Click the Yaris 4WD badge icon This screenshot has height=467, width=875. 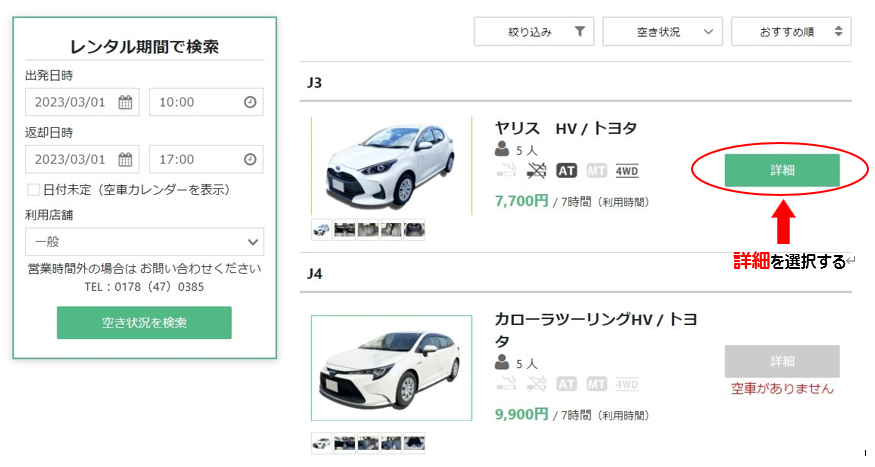(x=627, y=171)
